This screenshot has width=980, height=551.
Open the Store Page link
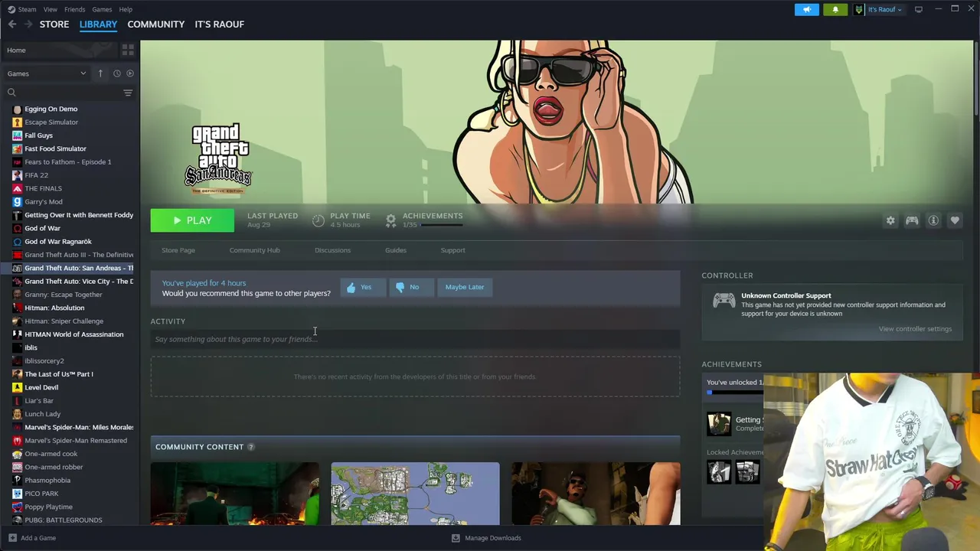(178, 250)
